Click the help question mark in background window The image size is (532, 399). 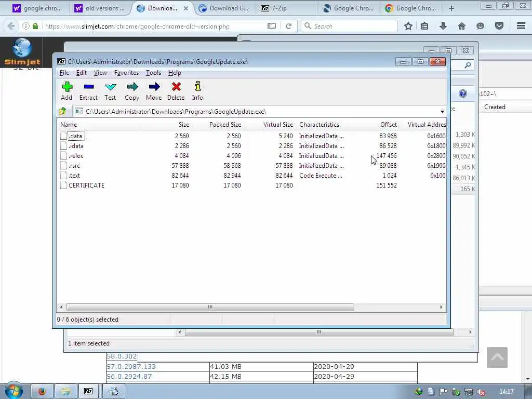point(463,94)
